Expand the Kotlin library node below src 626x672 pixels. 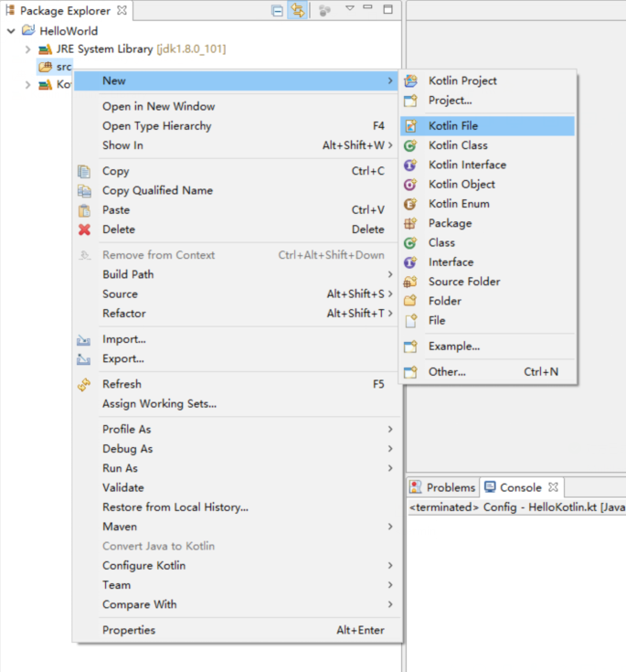[27, 85]
